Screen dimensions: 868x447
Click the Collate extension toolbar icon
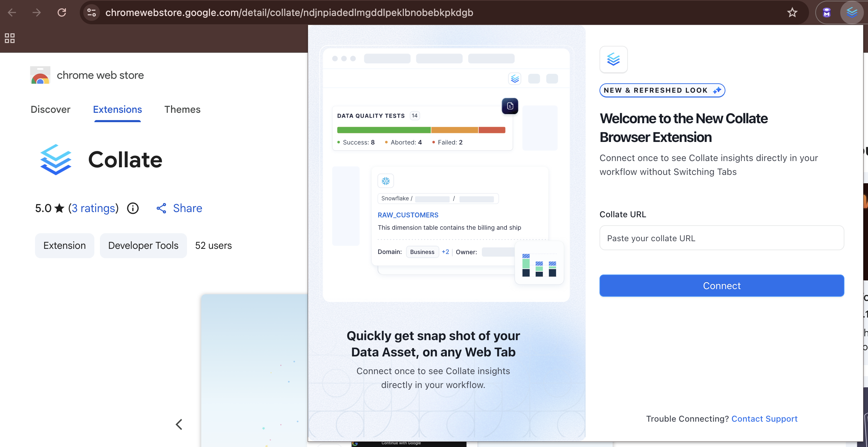(852, 13)
